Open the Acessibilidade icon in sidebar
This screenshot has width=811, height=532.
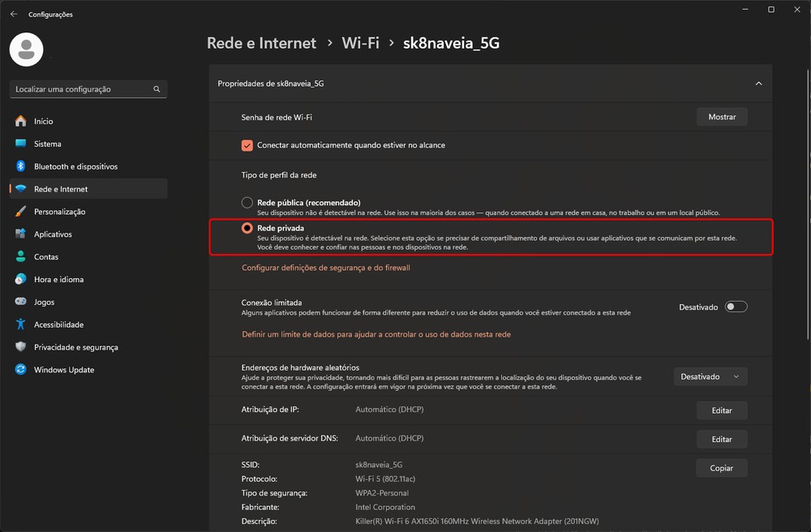21,324
